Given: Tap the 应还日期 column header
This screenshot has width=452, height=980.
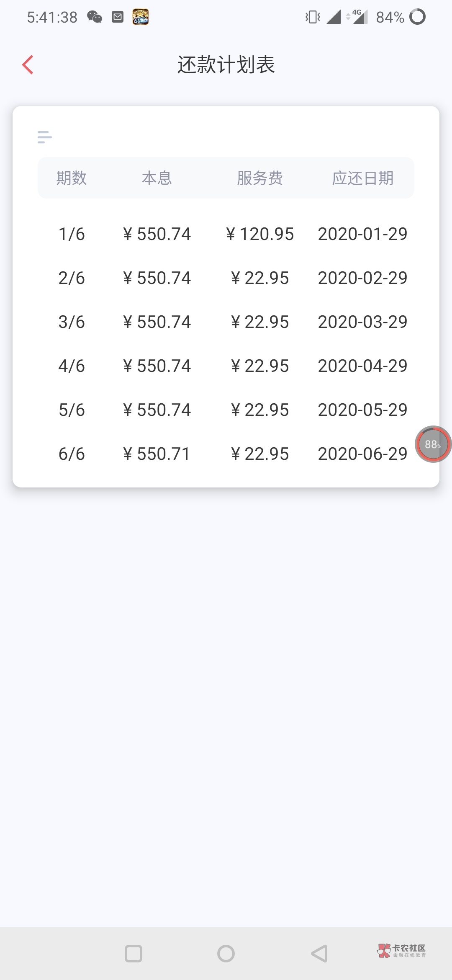Looking at the screenshot, I should click(362, 178).
